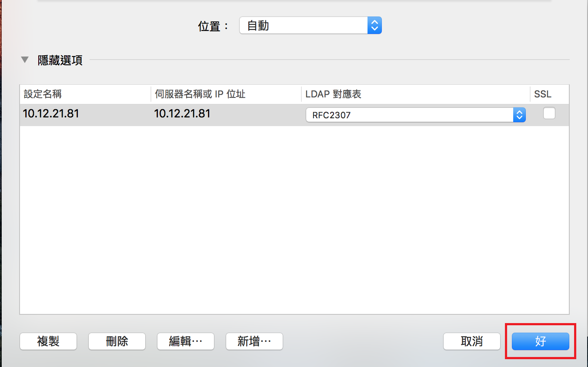Enable the SSL checkbox for 10.12.21.81
The width and height of the screenshot is (588, 367).
[549, 113]
